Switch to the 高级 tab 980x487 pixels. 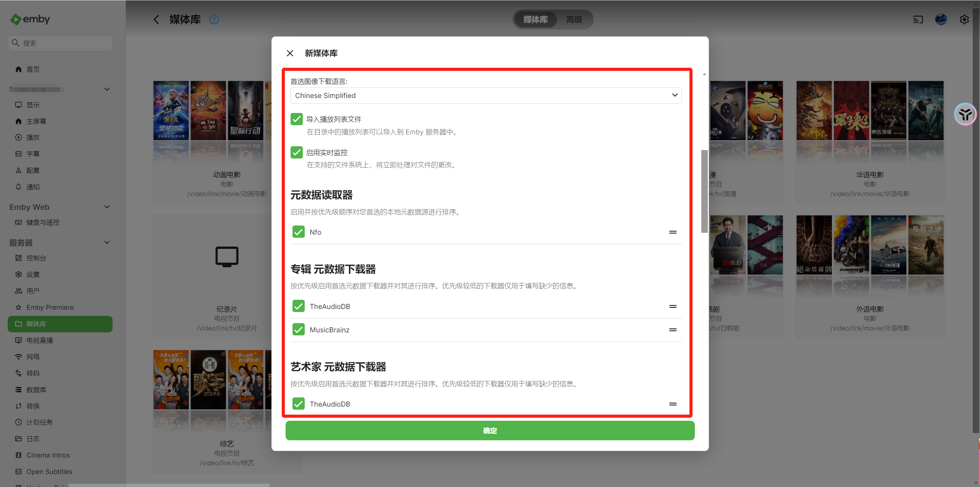point(573,20)
